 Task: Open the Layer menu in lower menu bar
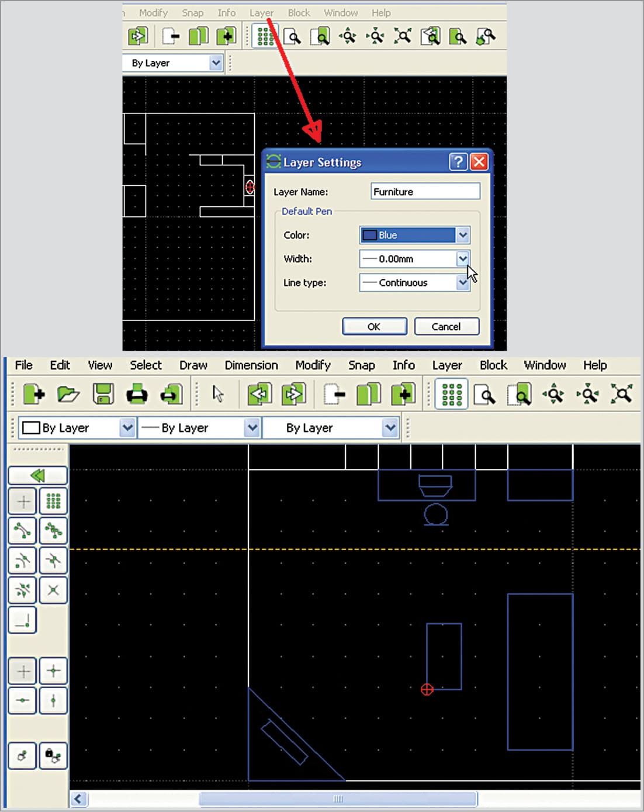tap(447, 365)
